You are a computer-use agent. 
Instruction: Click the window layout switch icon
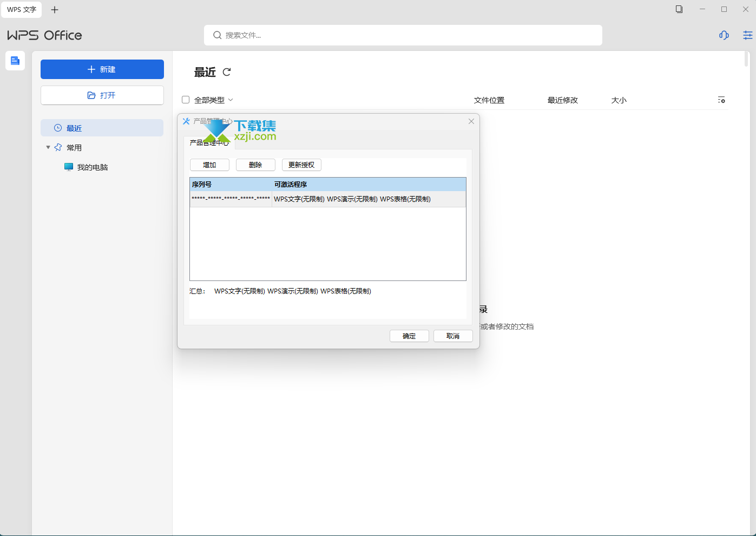(679, 9)
